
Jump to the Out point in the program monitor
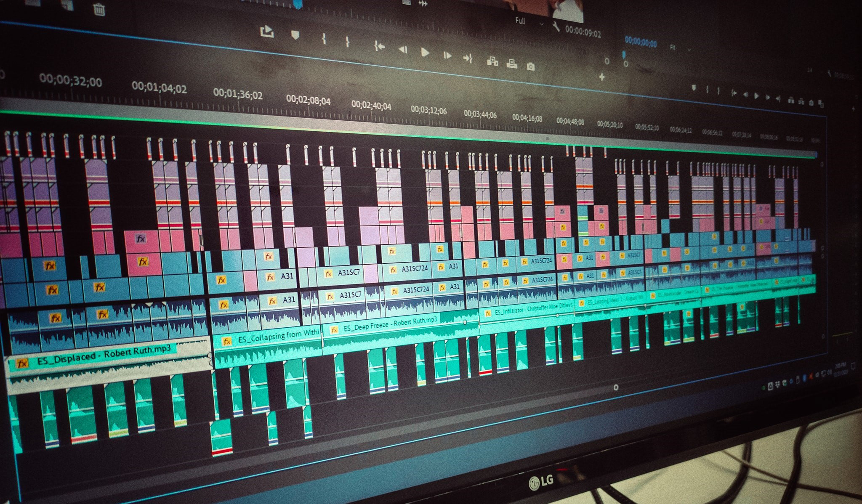778,99
